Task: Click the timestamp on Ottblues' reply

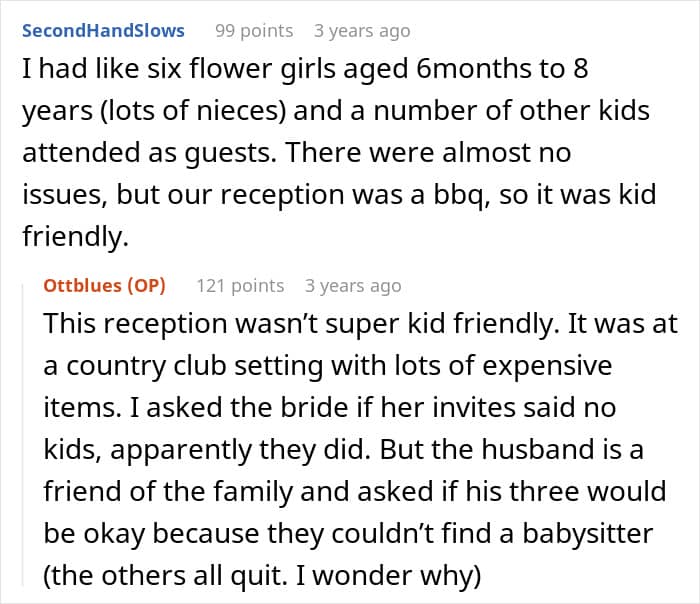Action: pyautogui.click(x=353, y=286)
